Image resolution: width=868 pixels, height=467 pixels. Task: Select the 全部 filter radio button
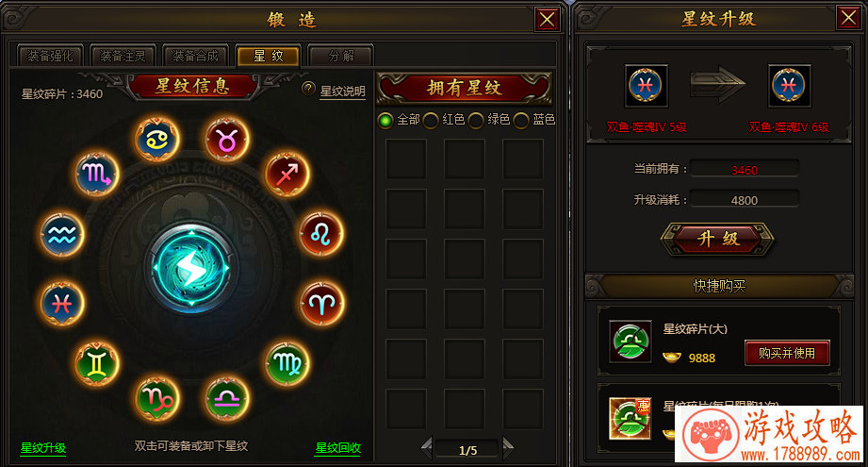coord(385,120)
